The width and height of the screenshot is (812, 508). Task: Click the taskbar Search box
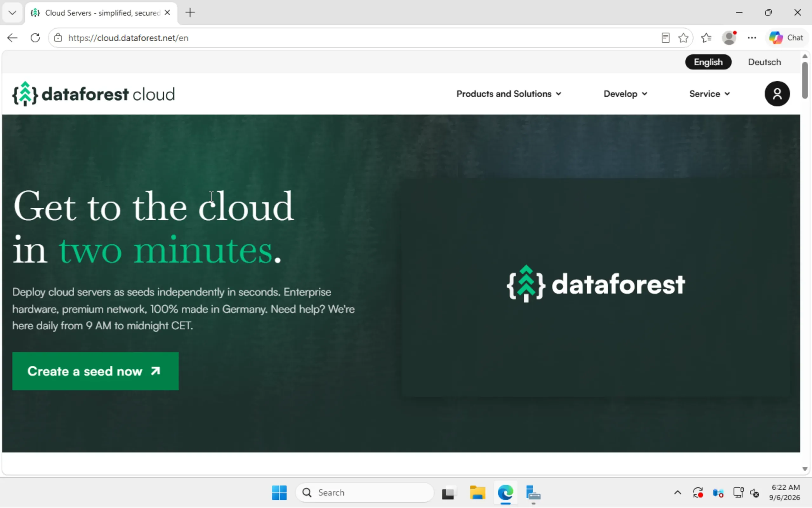[x=364, y=492]
